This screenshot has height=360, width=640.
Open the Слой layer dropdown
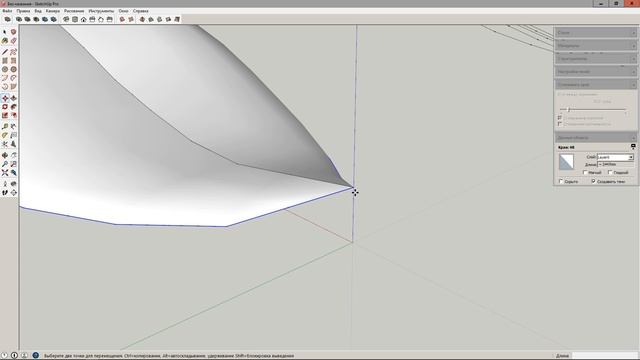click(615, 157)
